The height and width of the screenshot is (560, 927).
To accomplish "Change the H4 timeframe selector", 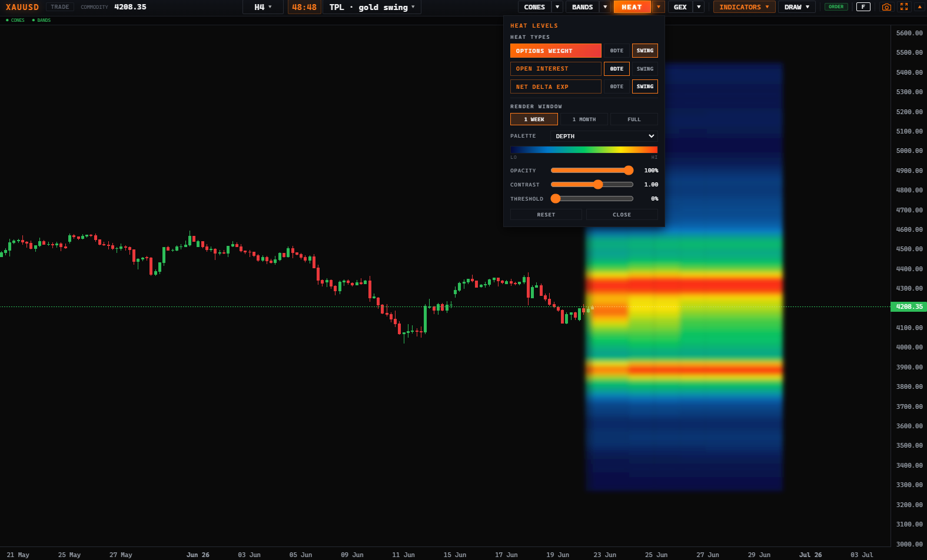I will (263, 7).
